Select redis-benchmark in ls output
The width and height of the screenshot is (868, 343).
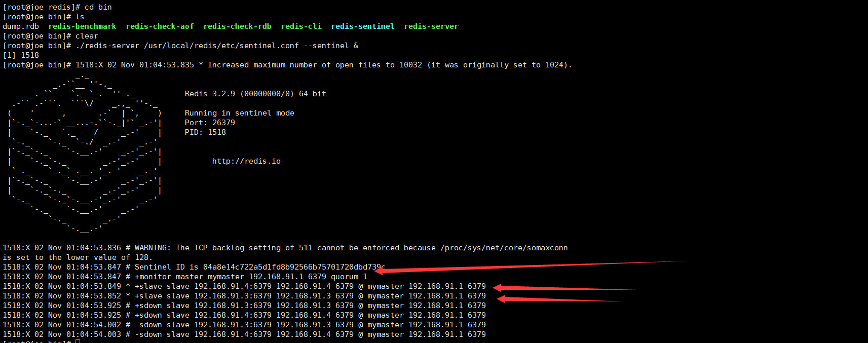[82, 26]
